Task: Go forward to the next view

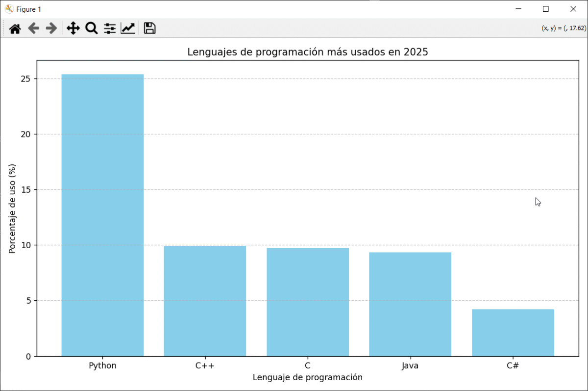Action: [x=51, y=28]
